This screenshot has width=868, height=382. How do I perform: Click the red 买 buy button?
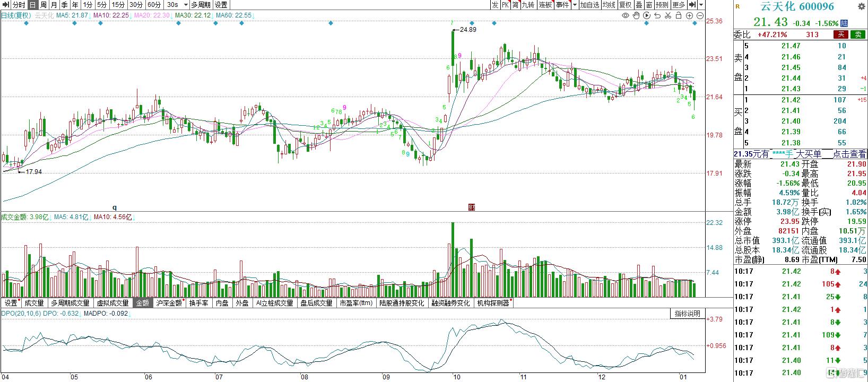coord(841,34)
